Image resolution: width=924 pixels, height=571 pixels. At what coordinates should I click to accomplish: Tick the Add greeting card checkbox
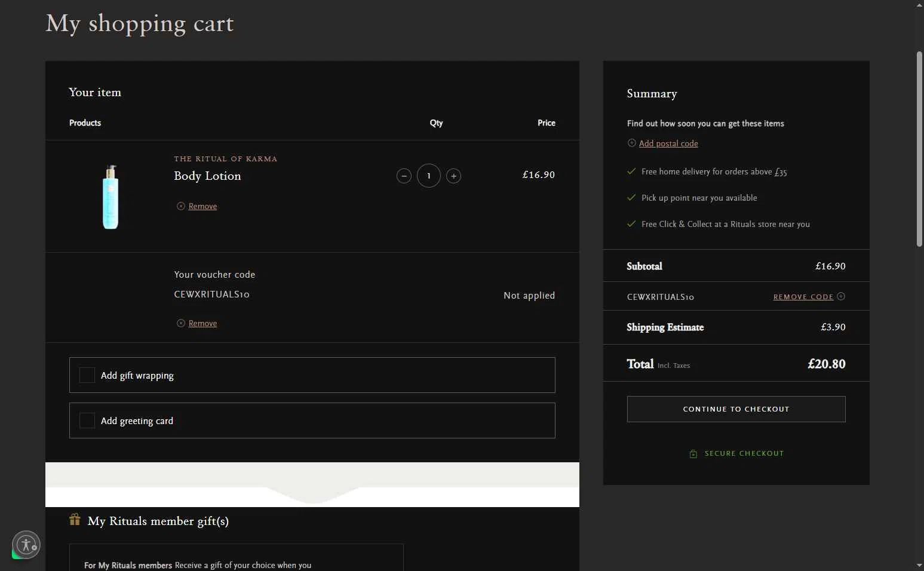pos(87,420)
